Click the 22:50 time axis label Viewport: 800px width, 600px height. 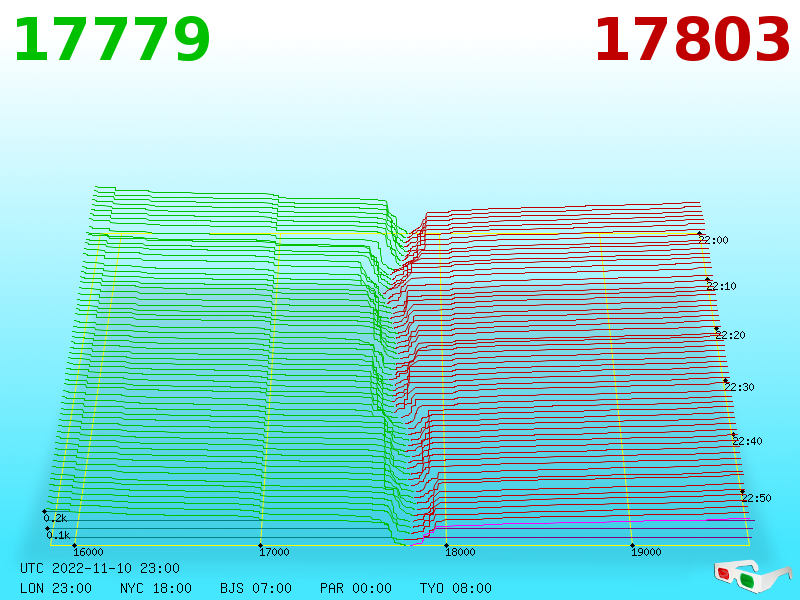coord(757,498)
